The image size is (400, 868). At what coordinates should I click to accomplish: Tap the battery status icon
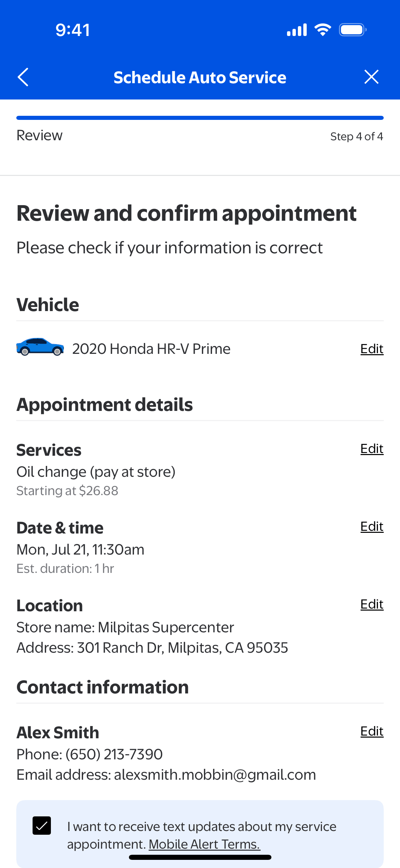point(353,30)
